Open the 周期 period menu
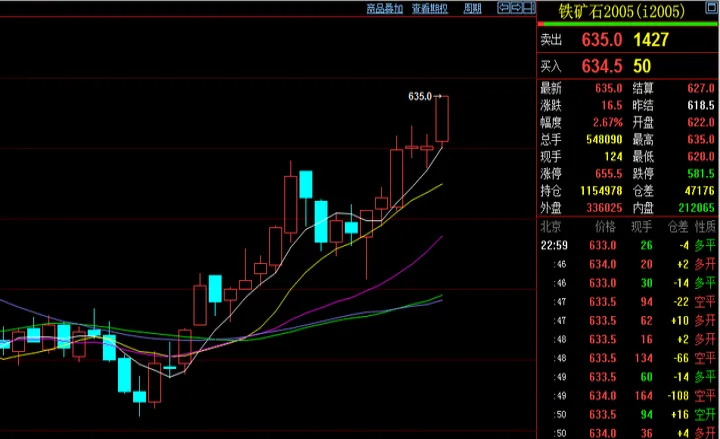The width and height of the screenshot is (720, 439). (473, 8)
